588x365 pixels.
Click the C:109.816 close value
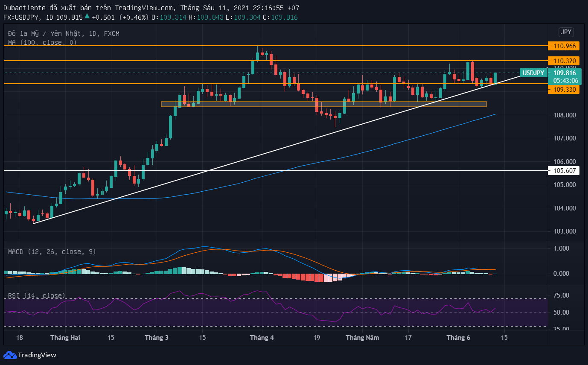point(280,17)
